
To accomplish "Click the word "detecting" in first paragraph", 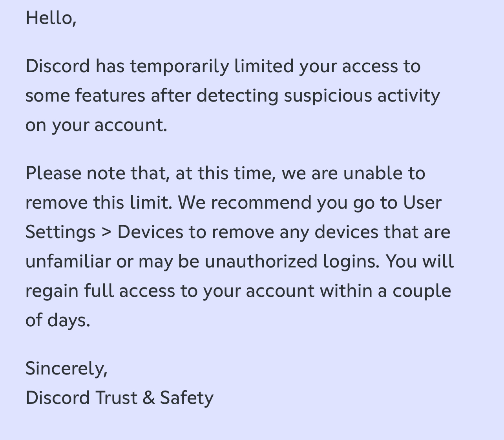I will click(x=237, y=95).
